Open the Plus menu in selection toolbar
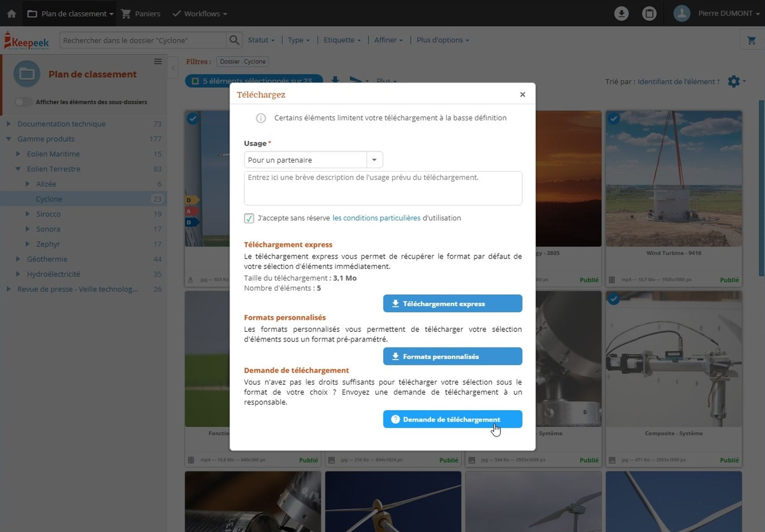 pyautogui.click(x=386, y=80)
